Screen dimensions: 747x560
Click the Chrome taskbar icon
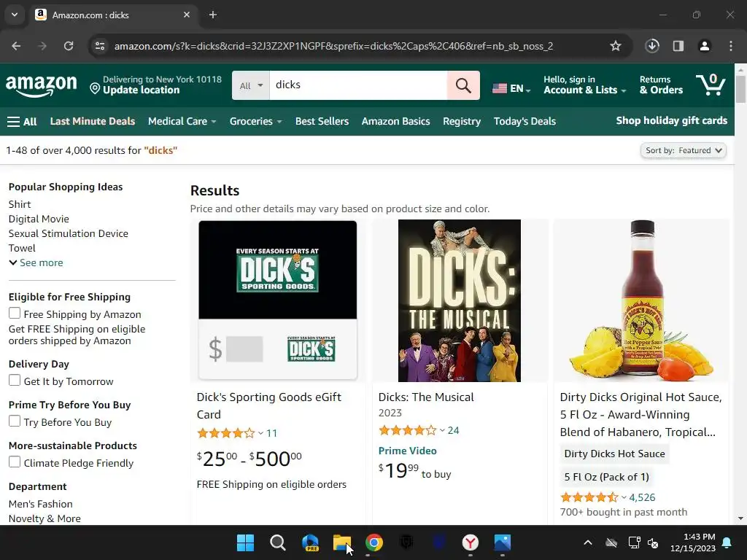pos(374,542)
